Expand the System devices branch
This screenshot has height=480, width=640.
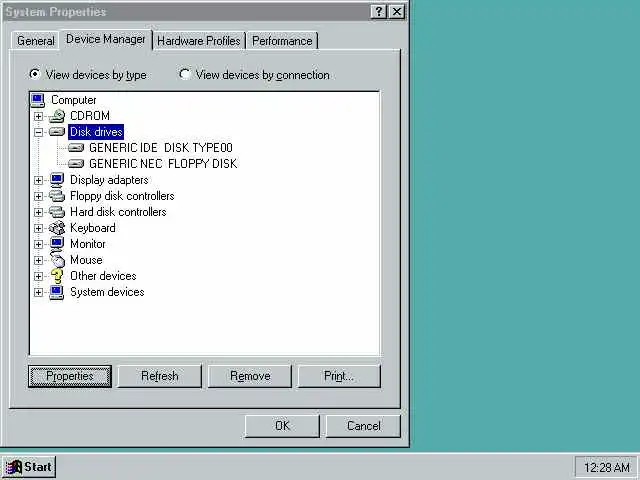(38, 292)
